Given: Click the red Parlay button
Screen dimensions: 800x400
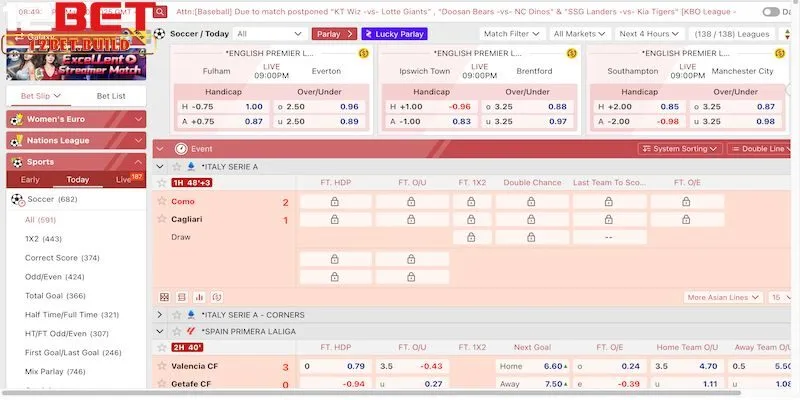Looking at the screenshot, I should tap(335, 34).
